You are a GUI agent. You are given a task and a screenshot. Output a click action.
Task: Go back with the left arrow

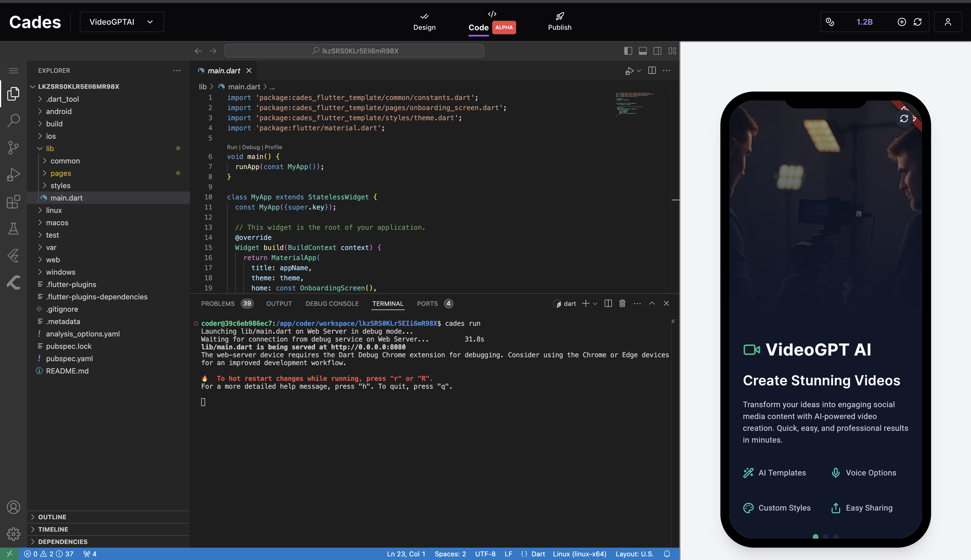coord(198,51)
